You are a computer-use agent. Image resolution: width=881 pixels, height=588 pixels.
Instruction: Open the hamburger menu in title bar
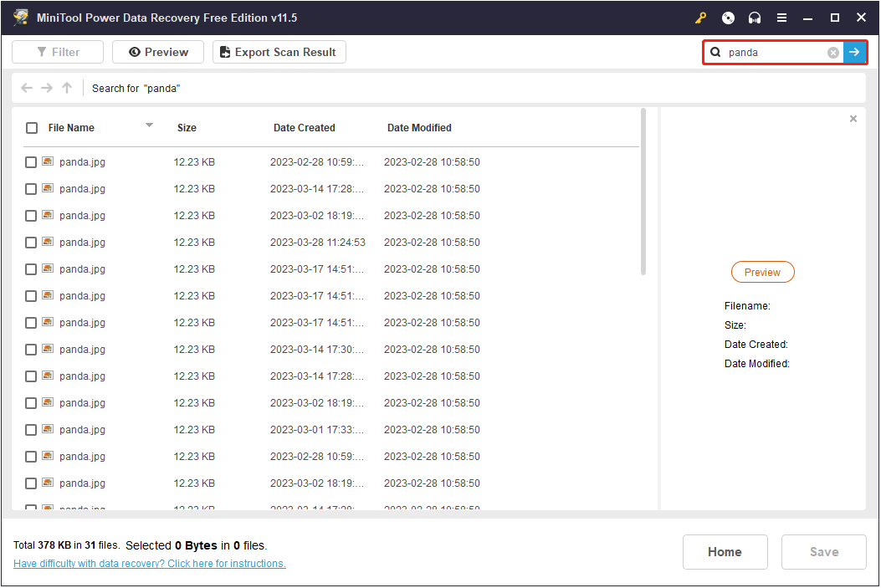(x=781, y=17)
